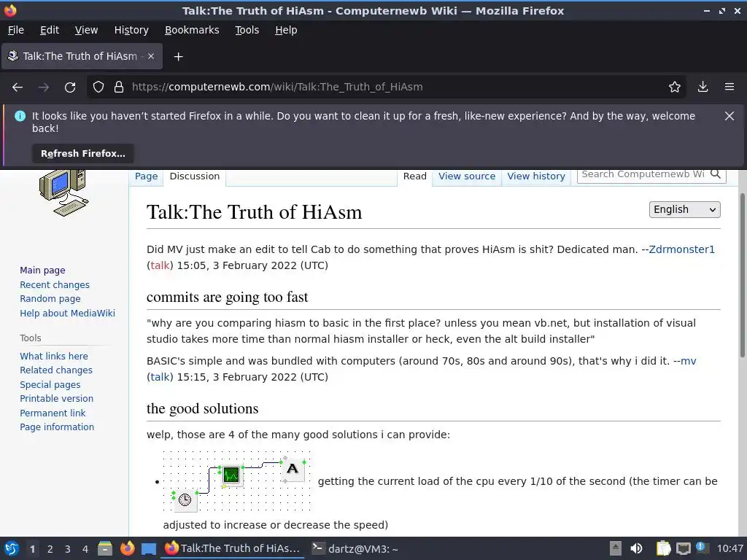Dismiss the Firefox refresh notification bar
This screenshot has height=560, width=747.
tap(729, 116)
